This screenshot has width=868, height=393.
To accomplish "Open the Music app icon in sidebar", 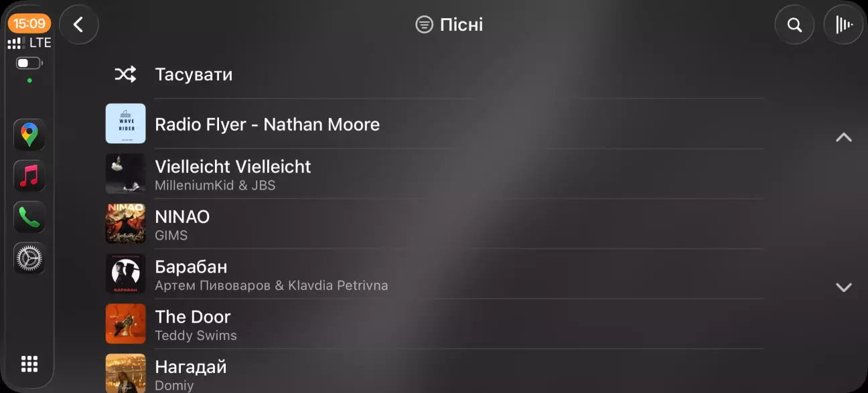I will (29, 176).
